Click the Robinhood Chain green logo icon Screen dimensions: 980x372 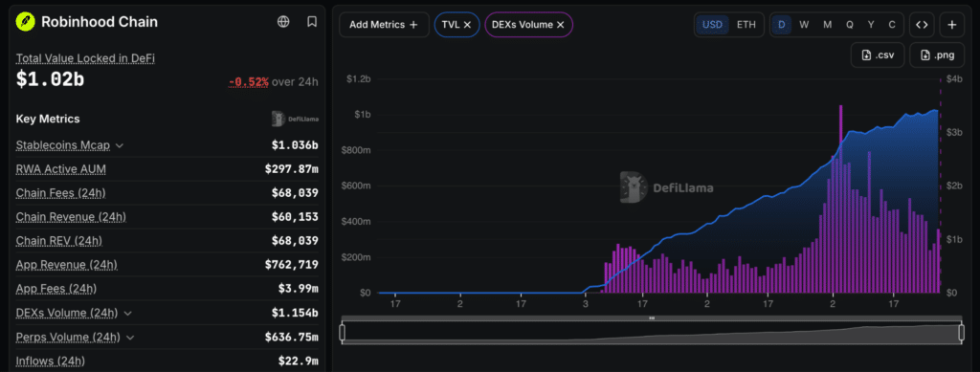click(x=26, y=22)
